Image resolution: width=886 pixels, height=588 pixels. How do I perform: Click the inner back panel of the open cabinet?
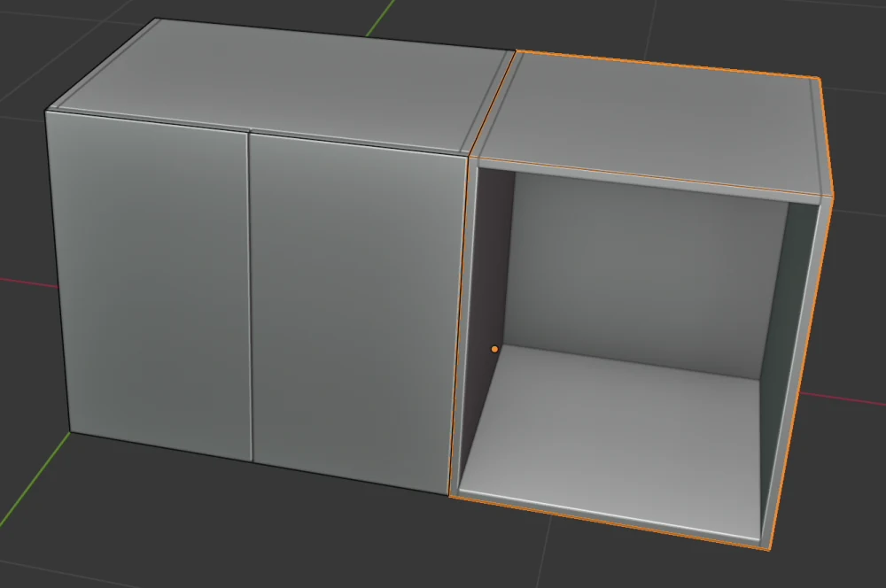pos(644,274)
